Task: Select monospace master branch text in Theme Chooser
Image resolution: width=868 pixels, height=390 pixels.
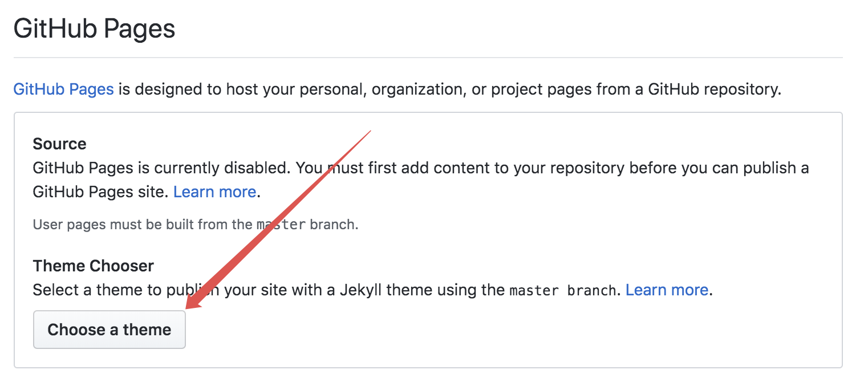Action: click(x=562, y=291)
